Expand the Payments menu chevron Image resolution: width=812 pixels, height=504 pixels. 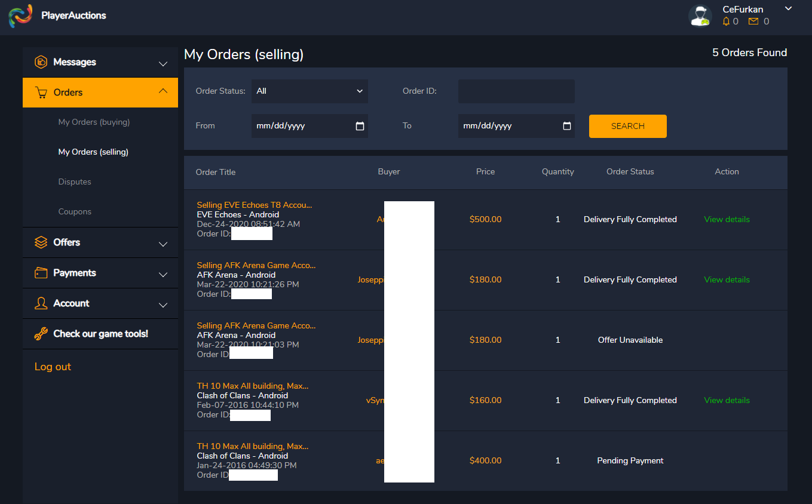click(163, 274)
